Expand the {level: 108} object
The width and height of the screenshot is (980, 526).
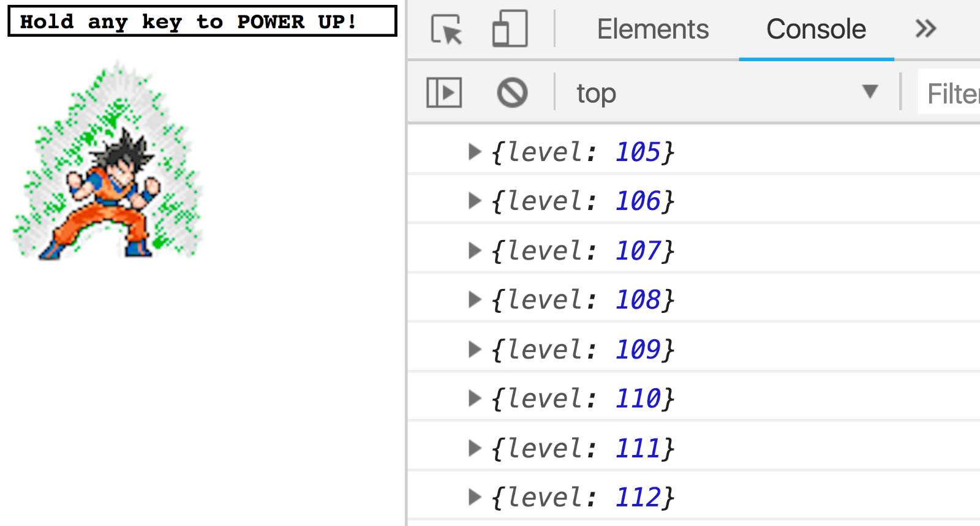474,299
